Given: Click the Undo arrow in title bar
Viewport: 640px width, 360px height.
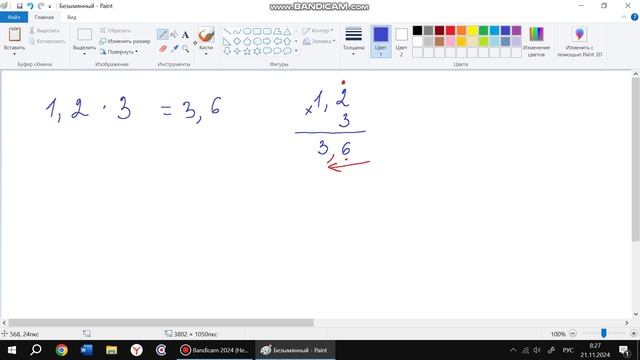Looking at the screenshot, I should 30,6.
